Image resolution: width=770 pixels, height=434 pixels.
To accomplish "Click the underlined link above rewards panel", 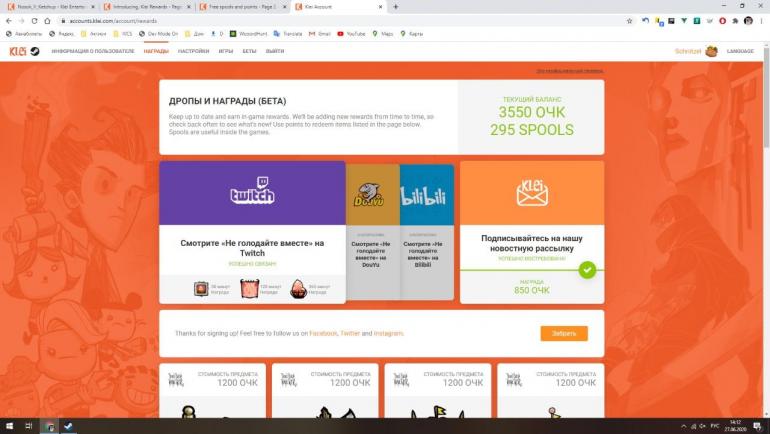I will pos(570,71).
